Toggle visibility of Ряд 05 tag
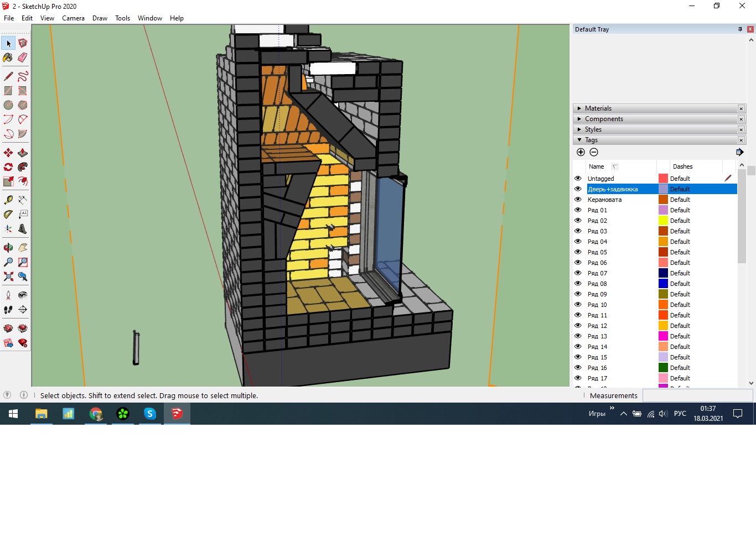The image size is (756, 553). (x=578, y=252)
